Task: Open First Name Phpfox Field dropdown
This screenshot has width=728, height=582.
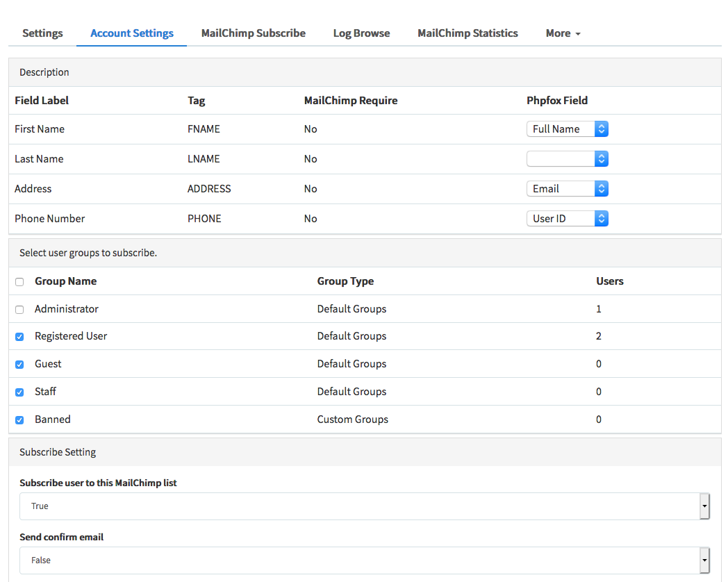Action: [x=567, y=129]
